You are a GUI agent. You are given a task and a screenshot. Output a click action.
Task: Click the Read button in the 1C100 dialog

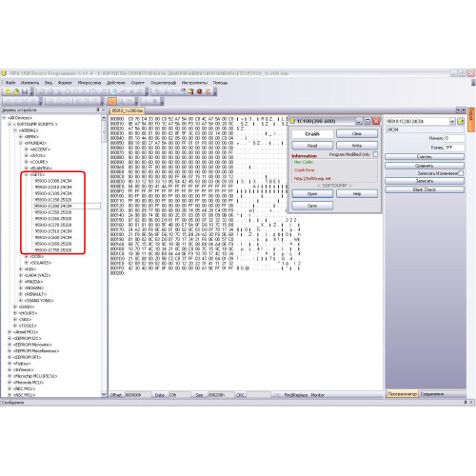[x=312, y=146]
